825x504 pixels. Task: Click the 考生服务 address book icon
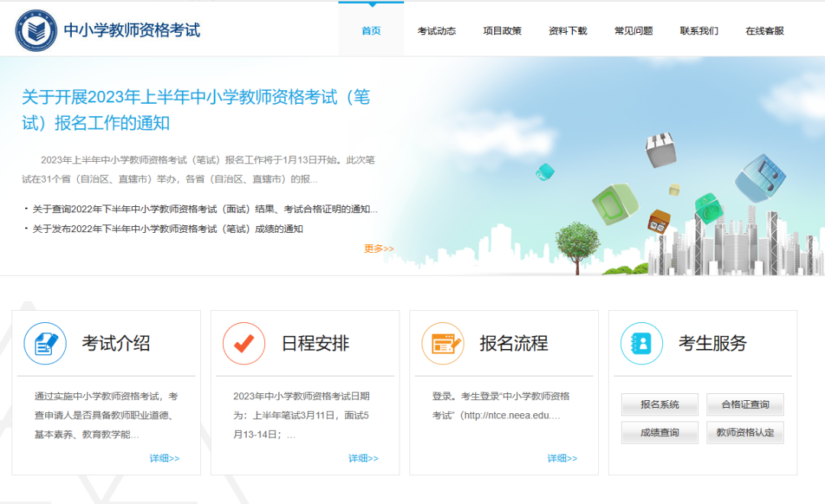pos(642,344)
